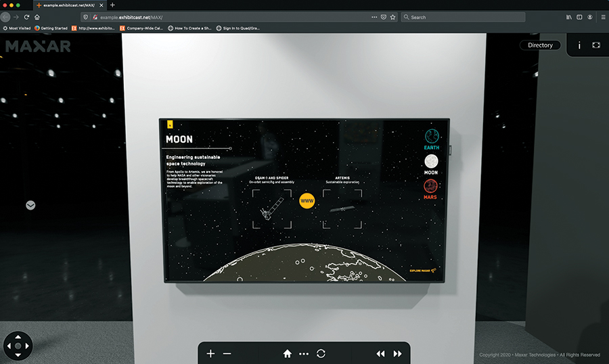Save page to Pocket icon
This screenshot has width=609, height=364.
click(384, 17)
